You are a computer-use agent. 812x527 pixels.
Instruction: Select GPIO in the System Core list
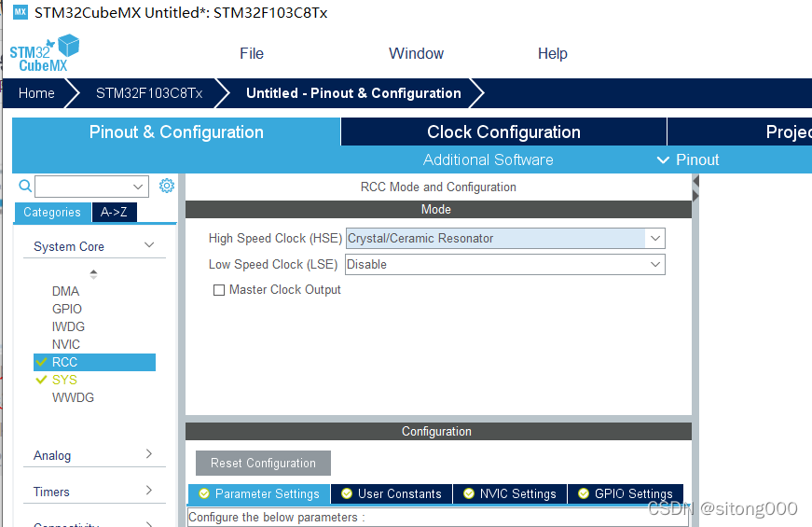[x=67, y=309]
